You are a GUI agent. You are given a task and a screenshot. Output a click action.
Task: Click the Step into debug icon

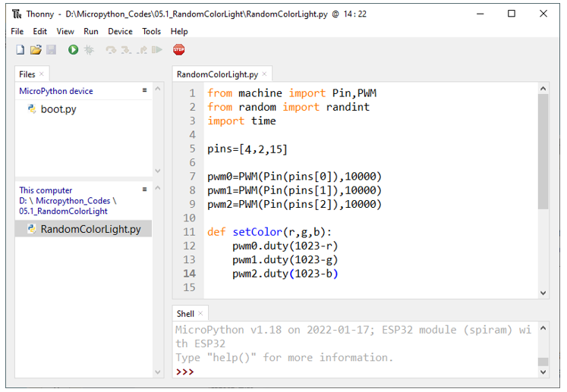(126, 50)
